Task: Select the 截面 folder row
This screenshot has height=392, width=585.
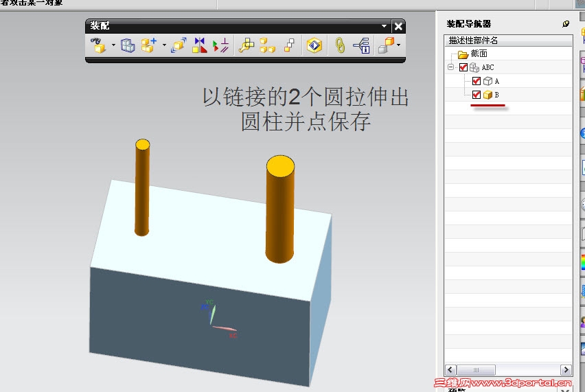Action: pyautogui.click(x=508, y=54)
